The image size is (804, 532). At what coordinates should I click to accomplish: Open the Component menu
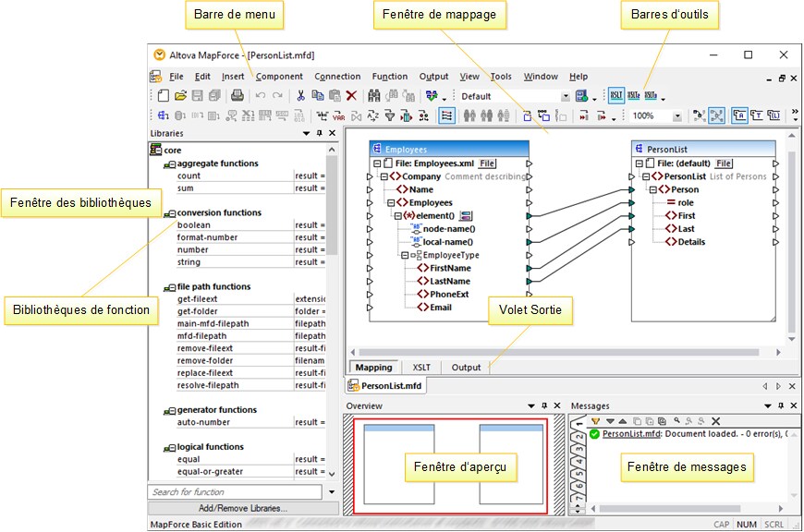[279, 77]
